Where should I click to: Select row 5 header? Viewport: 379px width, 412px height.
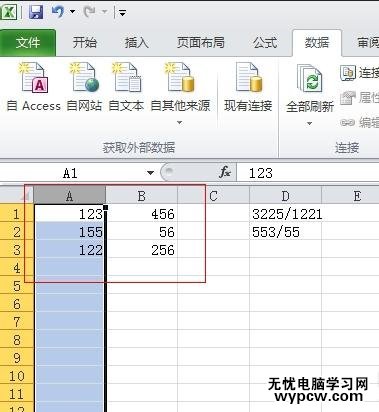[x=17, y=286]
